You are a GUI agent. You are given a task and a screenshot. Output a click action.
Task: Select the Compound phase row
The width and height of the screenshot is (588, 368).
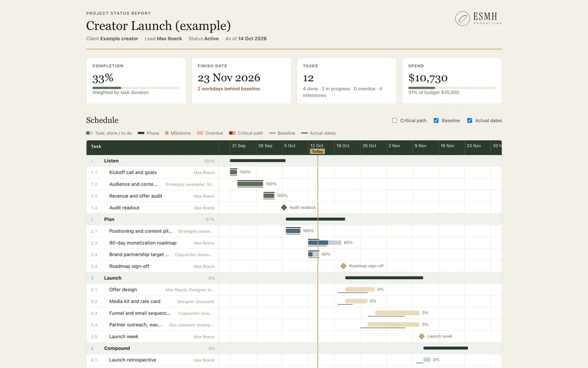[x=294, y=348]
